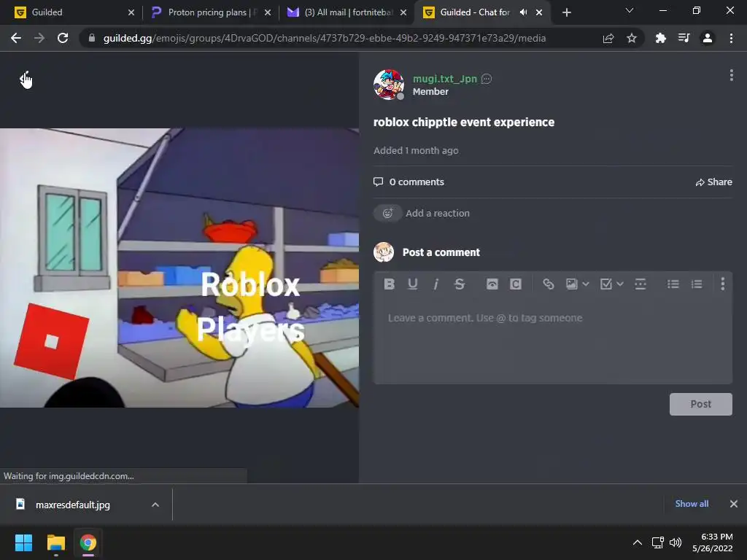
Task: Reload the current page
Action: (63, 38)
